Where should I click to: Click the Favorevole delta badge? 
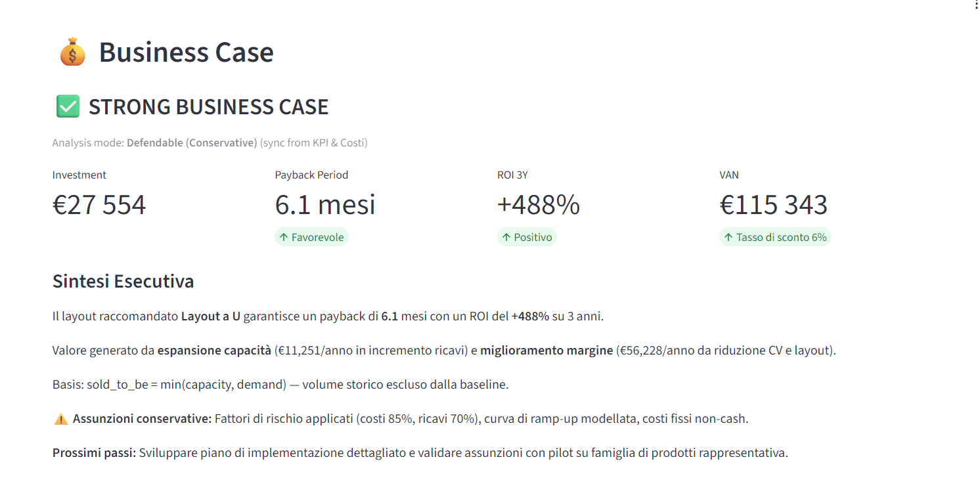point(311,237)
